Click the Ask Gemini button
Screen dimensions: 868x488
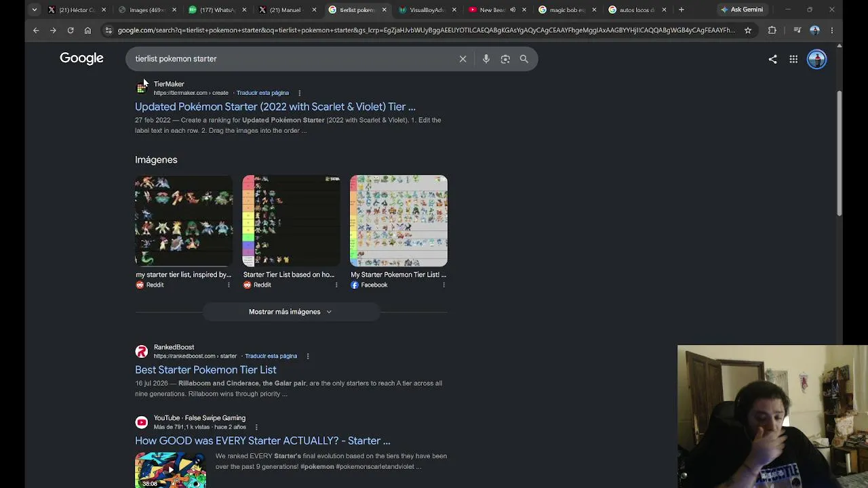click(x=741, y=9)
